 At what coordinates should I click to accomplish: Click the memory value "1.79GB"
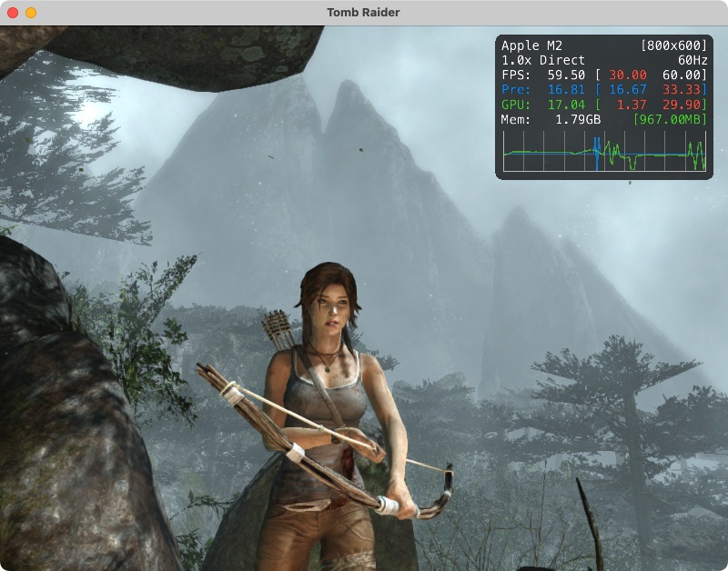tap(578, 120)
